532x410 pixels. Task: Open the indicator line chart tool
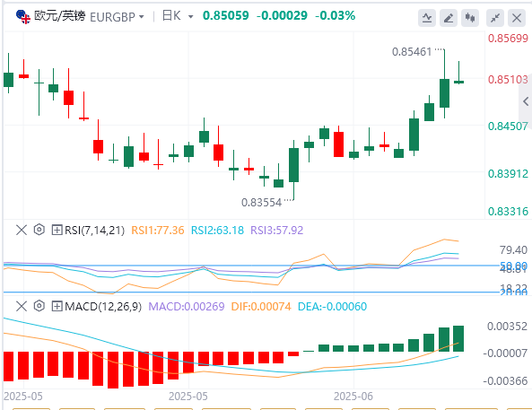[427, 18]
